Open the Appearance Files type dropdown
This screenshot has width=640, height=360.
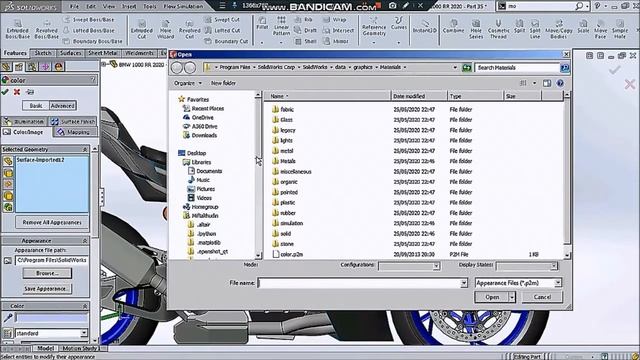558,283
